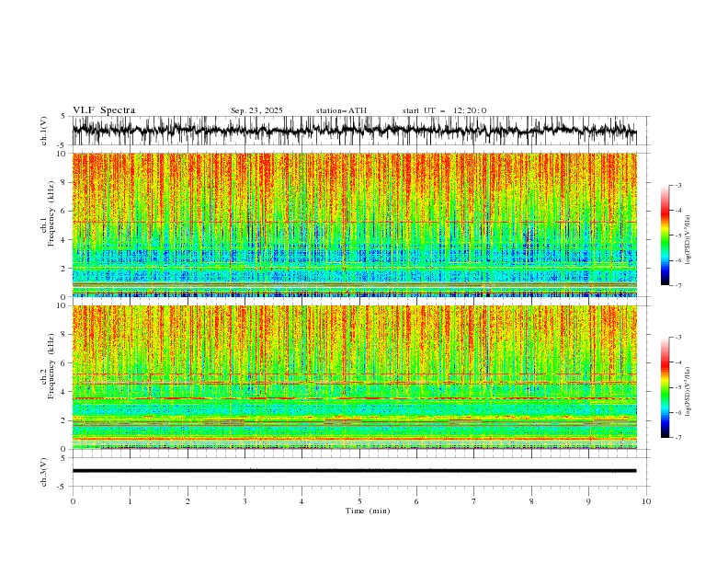This screenshot has height=563, width=728.
Task: Click the ch.1 frequency tick "8"
Action: click(64, 182)
